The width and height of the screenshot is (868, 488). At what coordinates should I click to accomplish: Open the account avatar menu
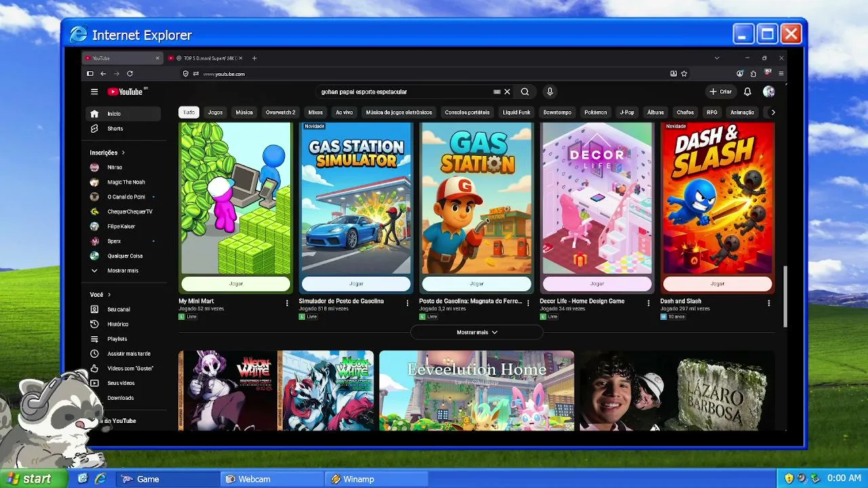point(768,91)
